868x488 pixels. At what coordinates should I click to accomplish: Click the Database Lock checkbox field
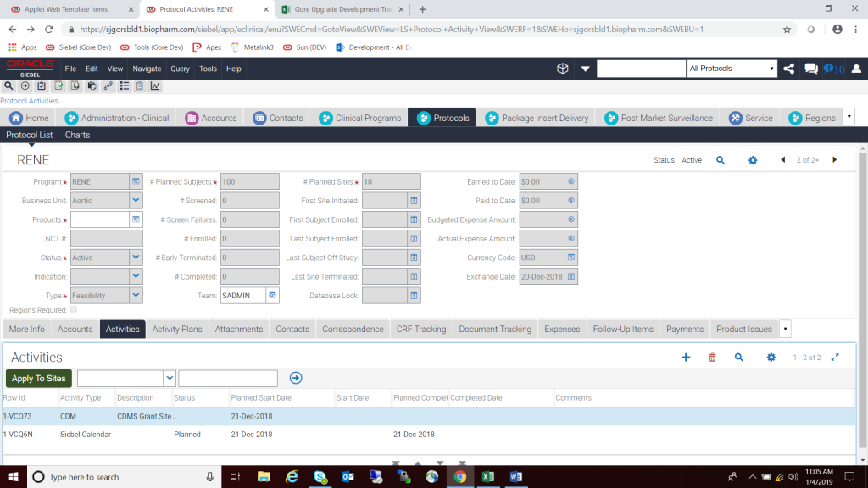(390, 295)
